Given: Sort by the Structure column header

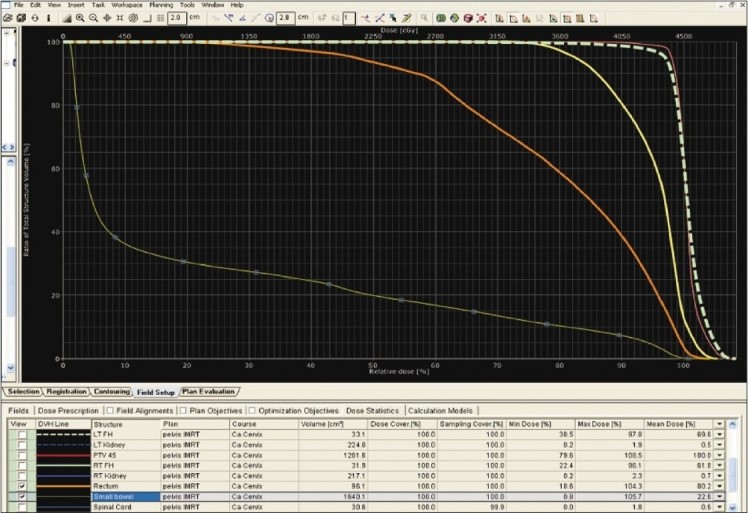Looking at the screenshot, I should pos(126,424).
